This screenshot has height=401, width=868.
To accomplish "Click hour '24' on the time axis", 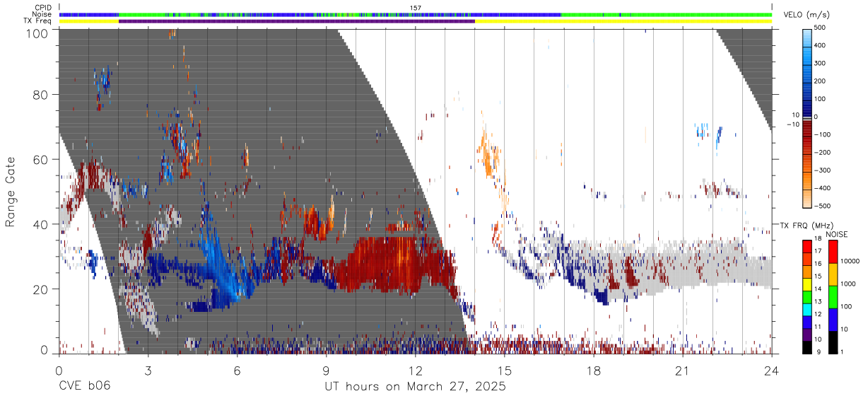I will point(772,370).
